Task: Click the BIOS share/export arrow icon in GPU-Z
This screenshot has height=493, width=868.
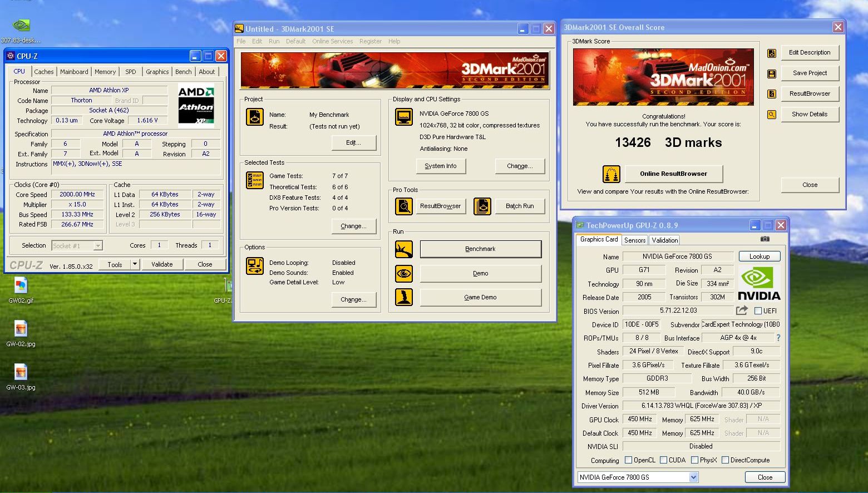Action: pyautogui.click(x=742, y=310)
